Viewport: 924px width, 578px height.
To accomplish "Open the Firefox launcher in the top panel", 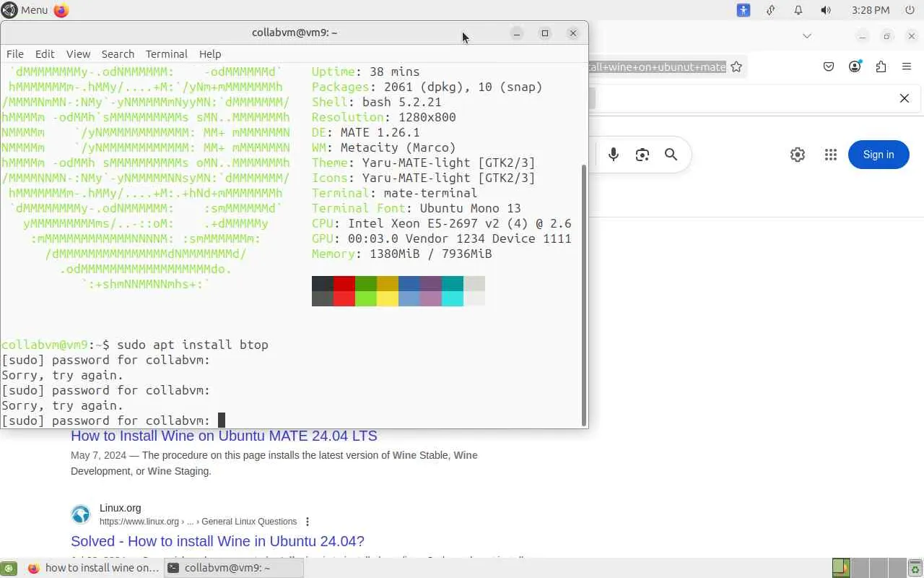I will [61, 10].
